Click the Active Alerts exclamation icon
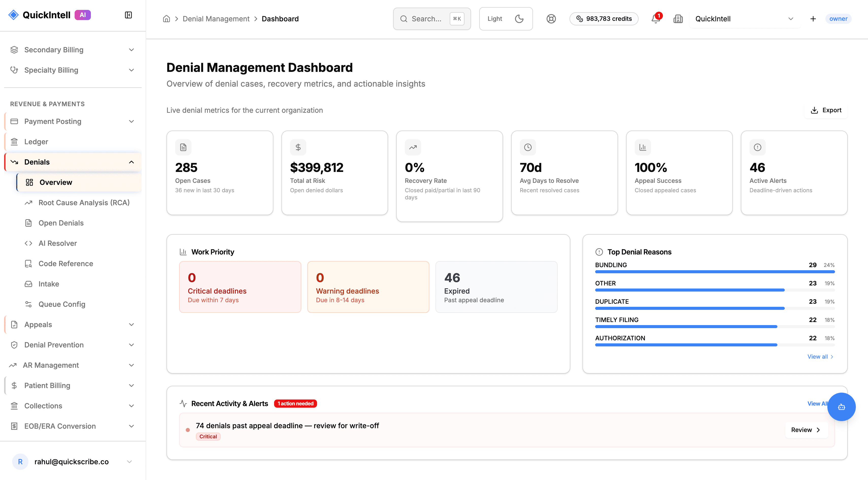Image resolution: width=868 pixels, height=480 pixels. [x=758, y=147]
